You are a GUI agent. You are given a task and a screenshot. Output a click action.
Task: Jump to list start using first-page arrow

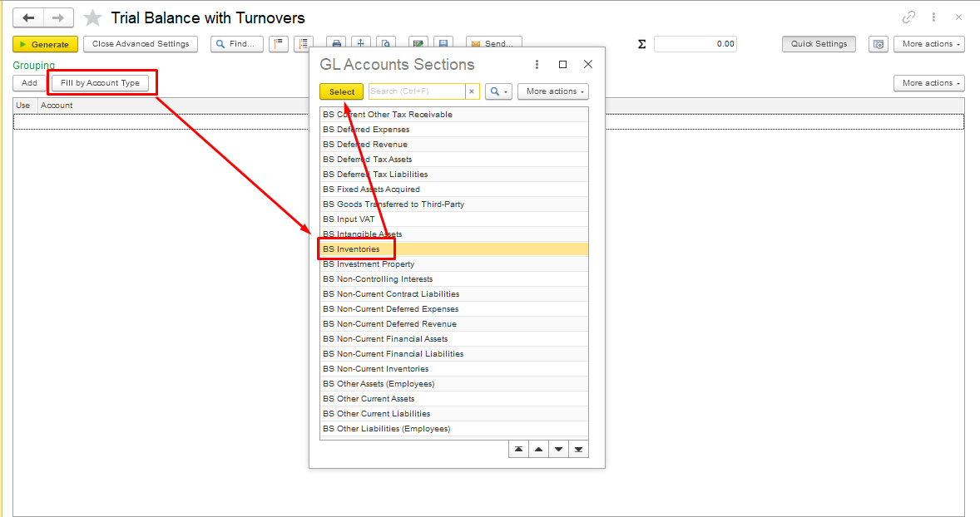518,449
